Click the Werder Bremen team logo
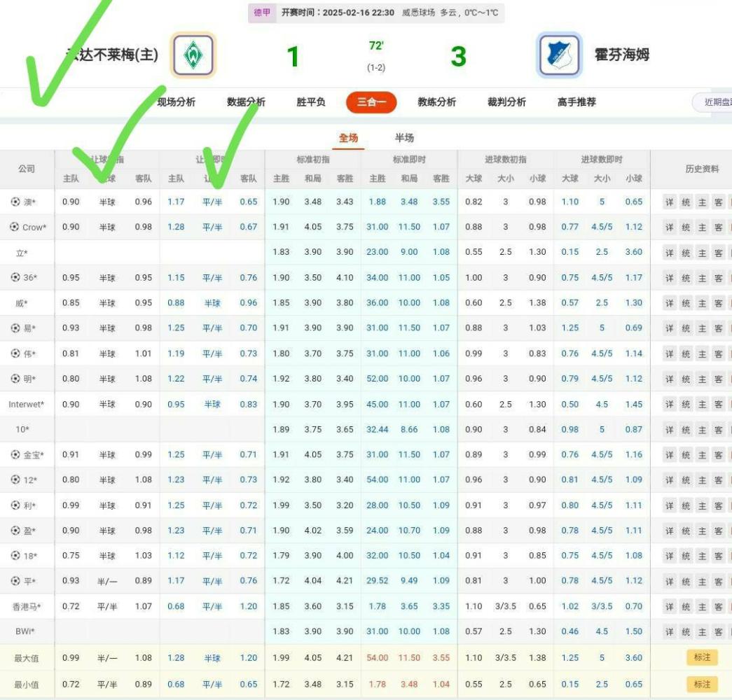 (193, 55)
